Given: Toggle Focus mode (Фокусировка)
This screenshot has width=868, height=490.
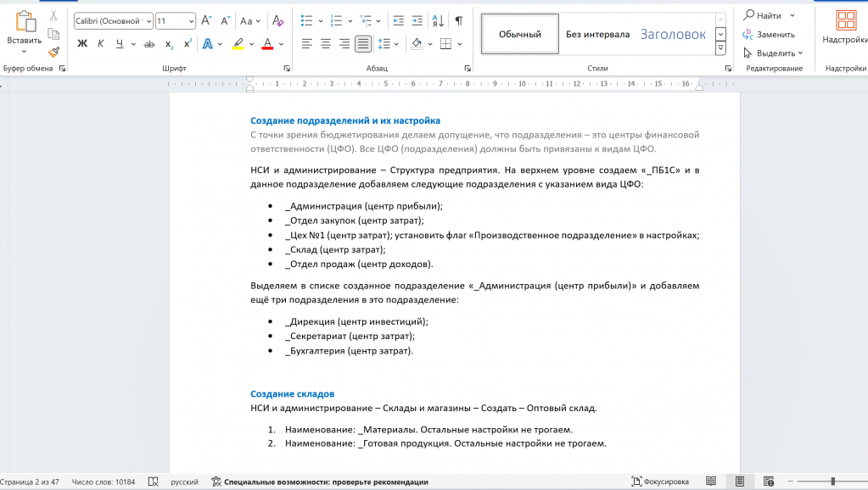Looking at the screenshot, I should coord(660,482).
